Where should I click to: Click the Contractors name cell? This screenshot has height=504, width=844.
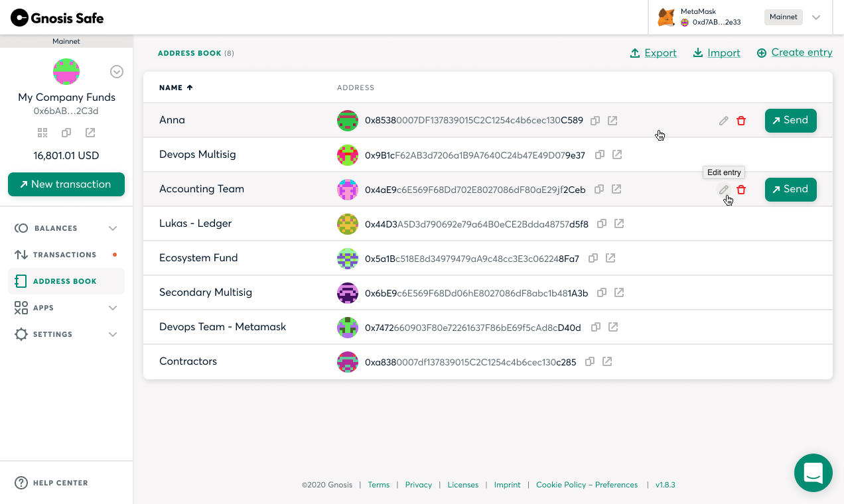pyautogui.click(x=188, y=361)
